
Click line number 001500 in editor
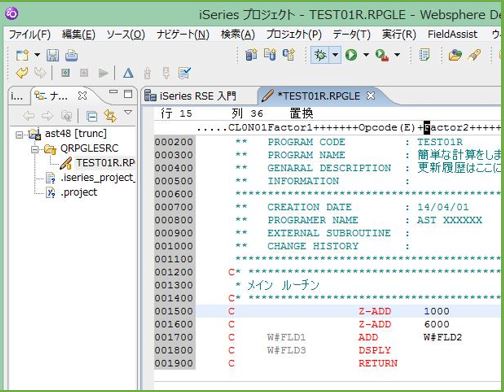pos(174,311)
